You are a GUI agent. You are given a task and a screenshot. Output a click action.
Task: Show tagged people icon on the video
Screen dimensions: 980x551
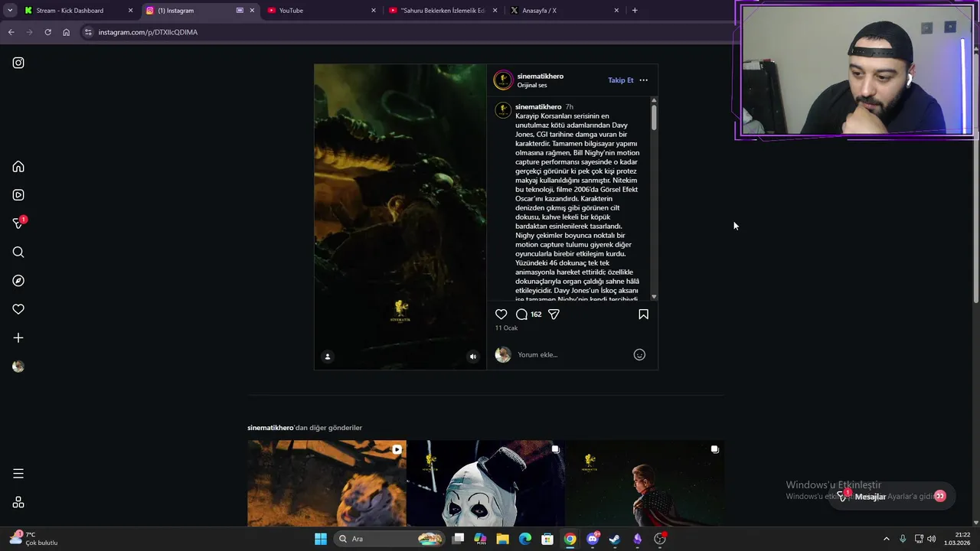(328, 357)
